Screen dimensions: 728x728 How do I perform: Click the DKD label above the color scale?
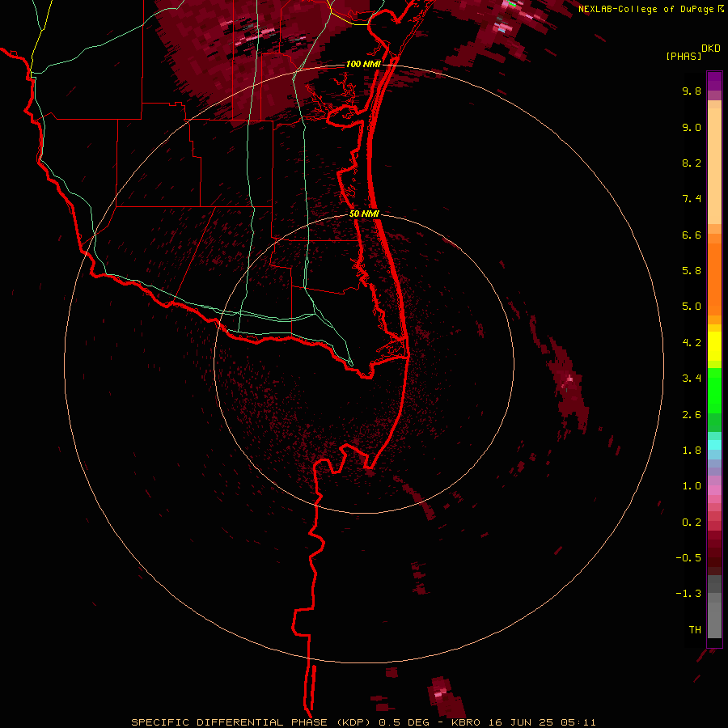pyautogui.click(x=710, y=49)
